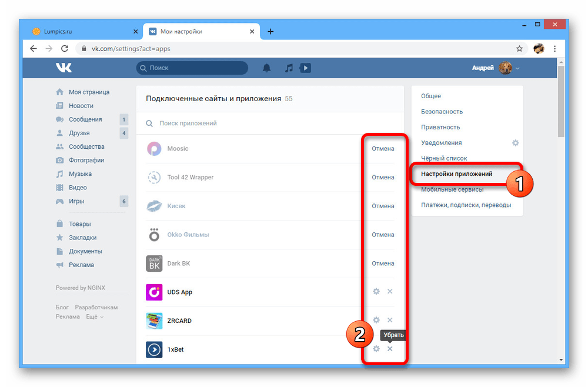Open Мобильные сервисы section
The width and height of the screenshot is (588, 387).
(452, 189)
